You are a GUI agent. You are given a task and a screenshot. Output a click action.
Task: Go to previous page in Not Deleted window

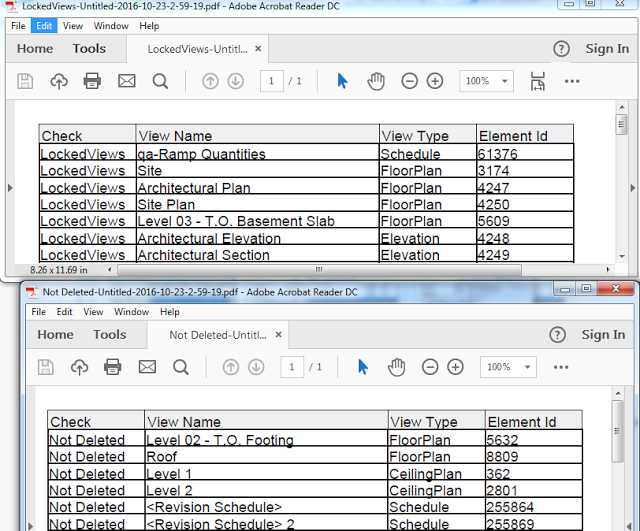click(231, 367)
